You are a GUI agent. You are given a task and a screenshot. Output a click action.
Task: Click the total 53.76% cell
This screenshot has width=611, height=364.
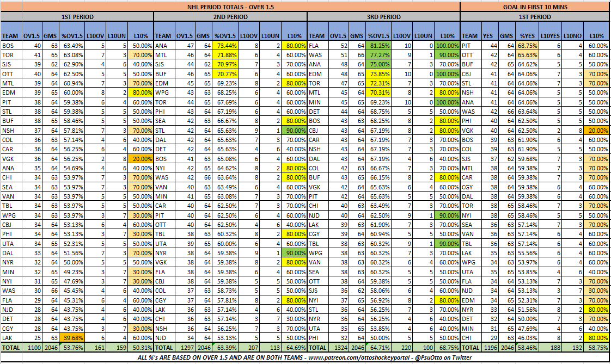pyautogui.click(x=72, y=347)
